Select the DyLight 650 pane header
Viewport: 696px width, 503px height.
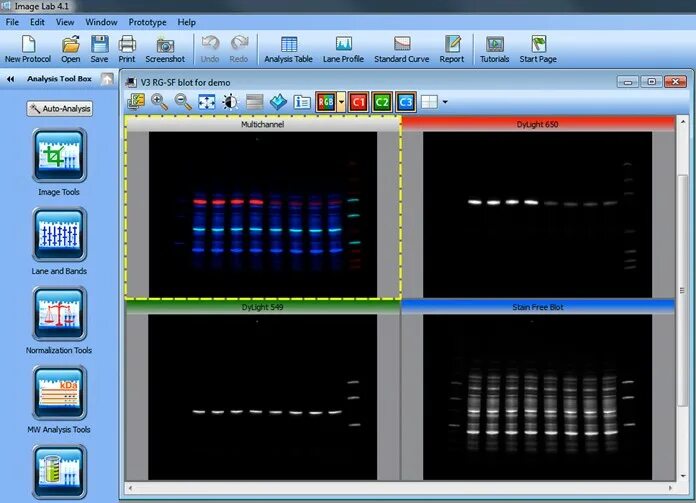(538, 124)
